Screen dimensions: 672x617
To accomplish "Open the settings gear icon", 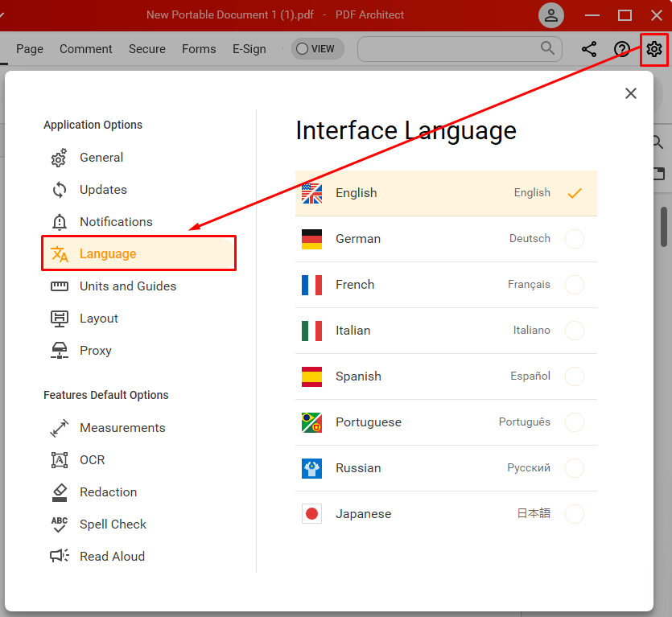I will (654, 49).
